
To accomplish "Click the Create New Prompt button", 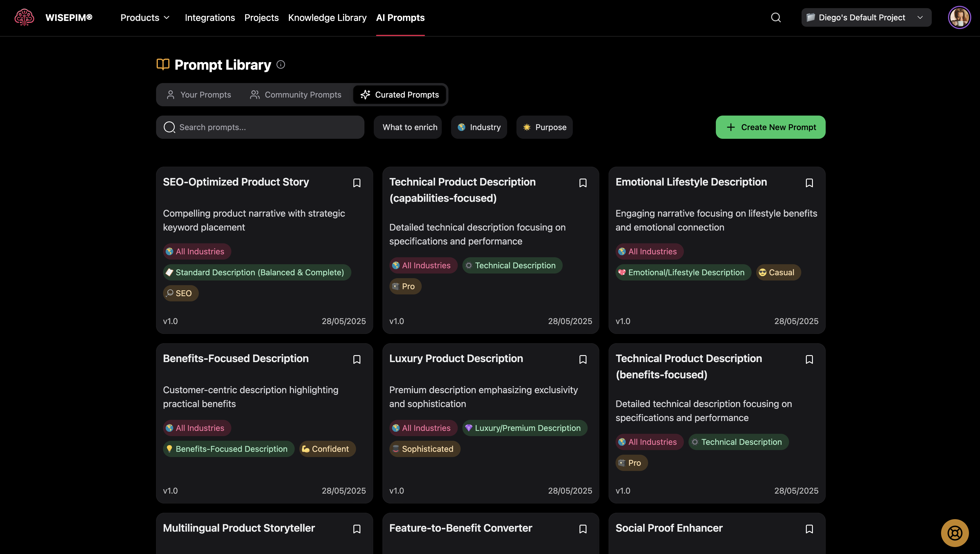I will pos(770,127).
